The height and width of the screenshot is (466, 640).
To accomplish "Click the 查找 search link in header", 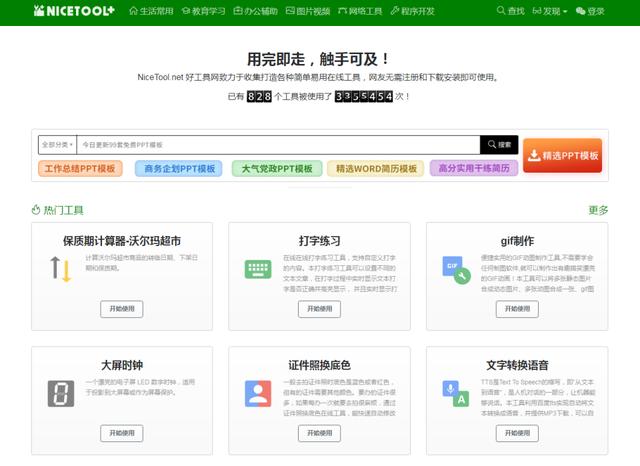I will pos(511,11).
